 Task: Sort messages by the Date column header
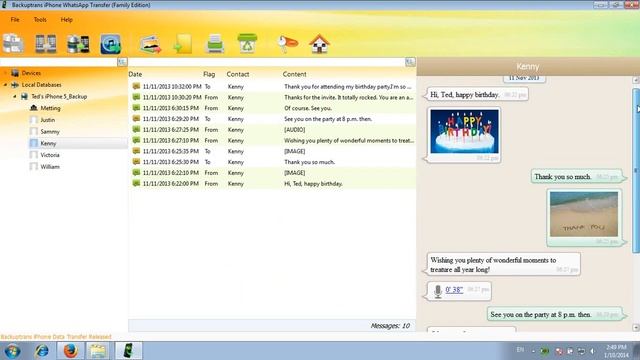pyautogui.click(x=135, y=74)
